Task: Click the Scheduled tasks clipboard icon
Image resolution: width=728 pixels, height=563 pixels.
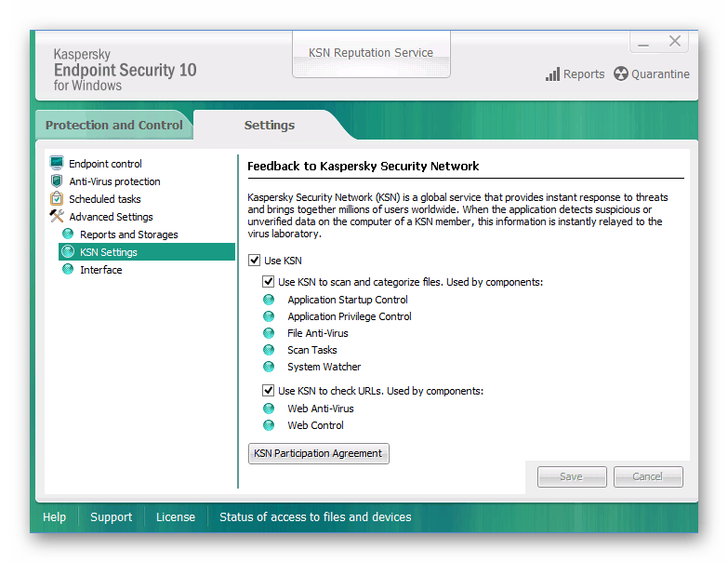Action: (57, 198)
